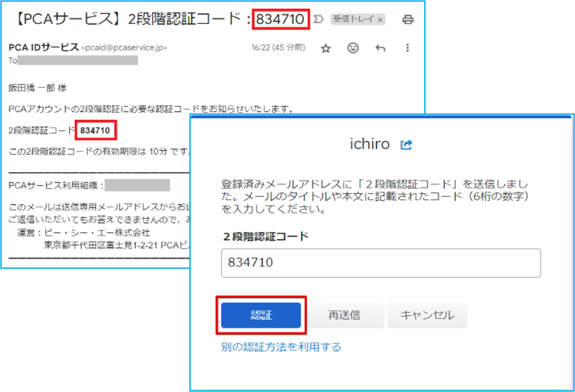Click the PCAサービス利用組織 line
Viewport: 575px width, 392px height.
tap(89, 185)
